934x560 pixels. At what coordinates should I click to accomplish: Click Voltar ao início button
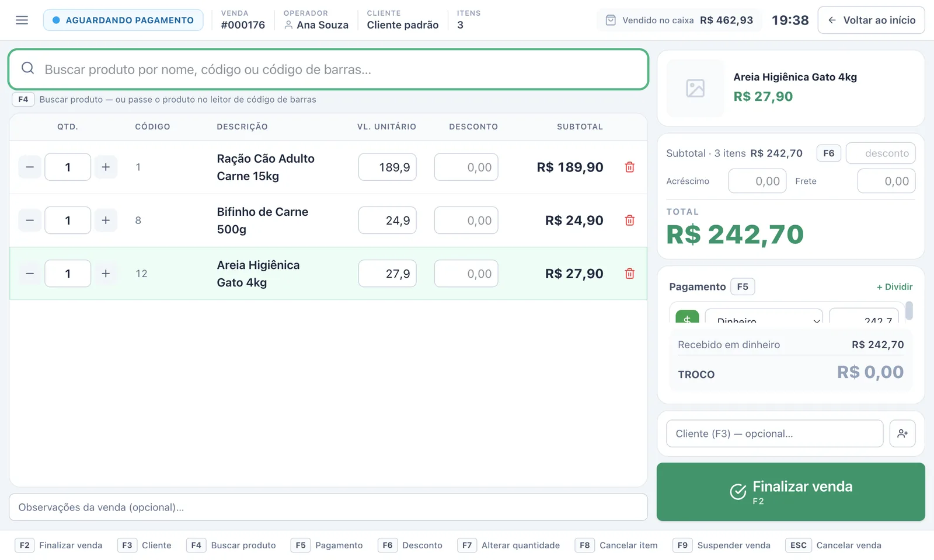click(871, 20)
